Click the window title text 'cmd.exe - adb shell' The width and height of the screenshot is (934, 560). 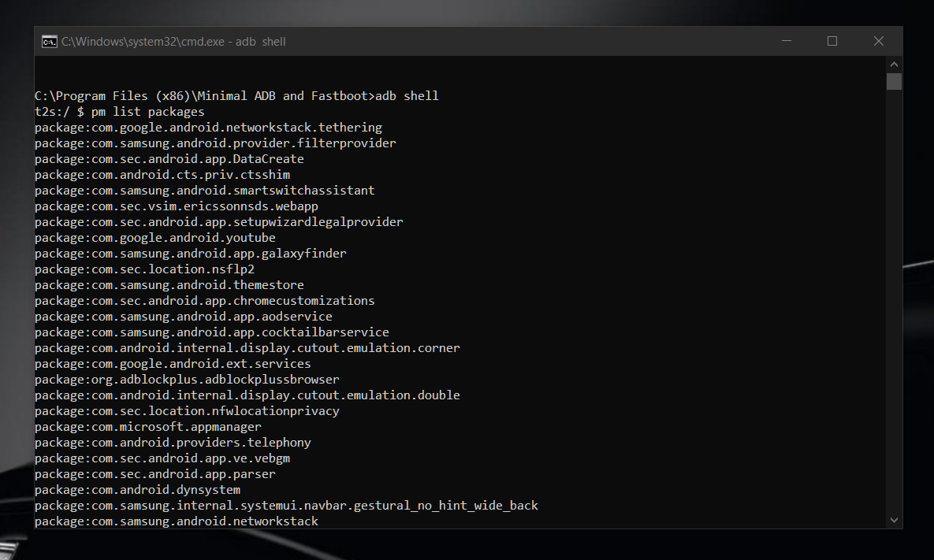coord(173,42)
